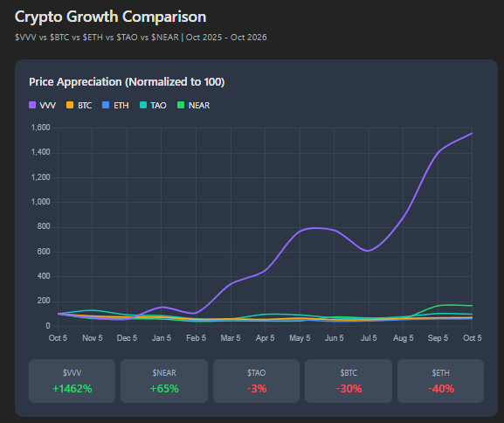Click the VVV line dip at Jul 5
The height and width of the screenshot is (423, 504).
click(x=369, y=251)
